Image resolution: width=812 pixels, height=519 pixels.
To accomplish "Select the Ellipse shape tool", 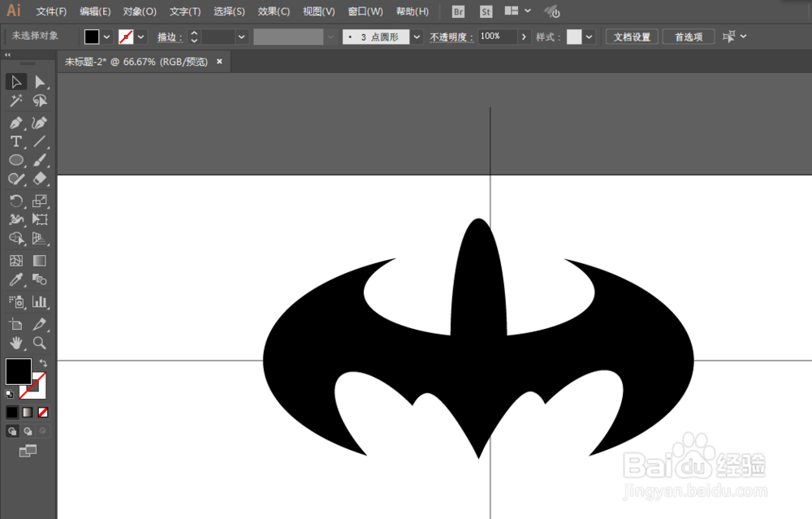I will [16, 160].
